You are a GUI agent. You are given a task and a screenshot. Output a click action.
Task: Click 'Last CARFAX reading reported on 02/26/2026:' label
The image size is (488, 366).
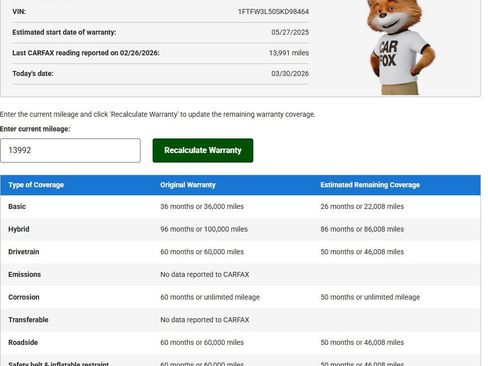[86, 53]
